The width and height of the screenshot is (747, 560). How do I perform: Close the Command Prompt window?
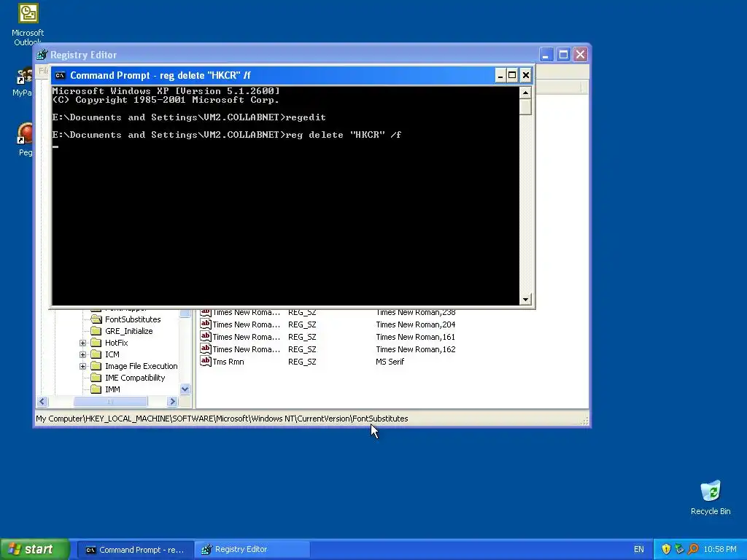coord(525,75)
